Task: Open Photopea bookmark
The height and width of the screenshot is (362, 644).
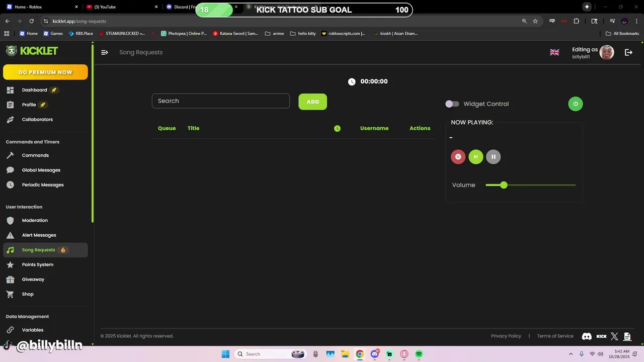Action: 184,34
